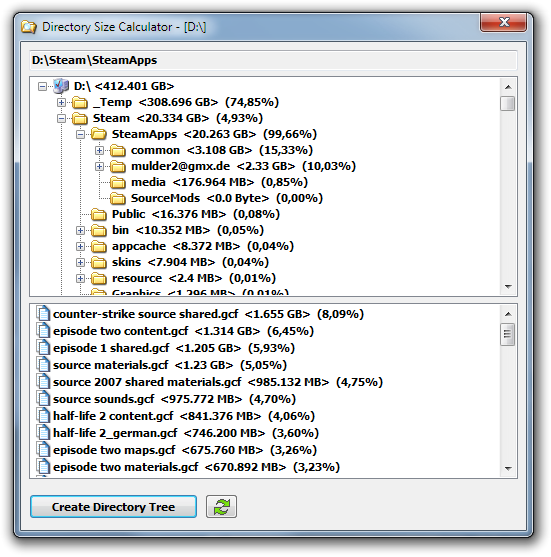Click file icon of half-life 2 content.gcf

click(x=43, y=416)
